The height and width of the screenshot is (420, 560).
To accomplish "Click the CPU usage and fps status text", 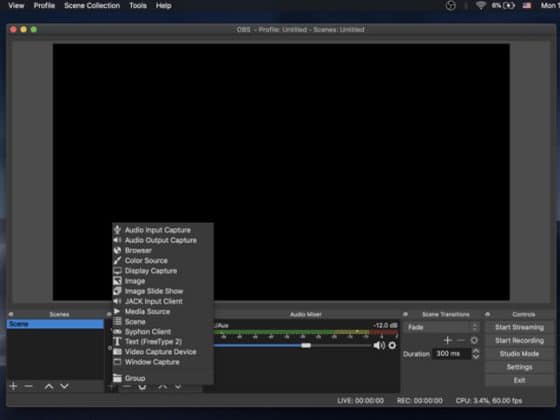I will tap(489, 401).
